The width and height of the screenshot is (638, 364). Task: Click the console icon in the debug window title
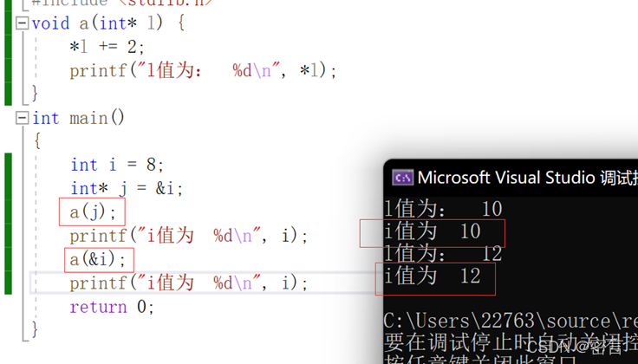pos(402,178)
